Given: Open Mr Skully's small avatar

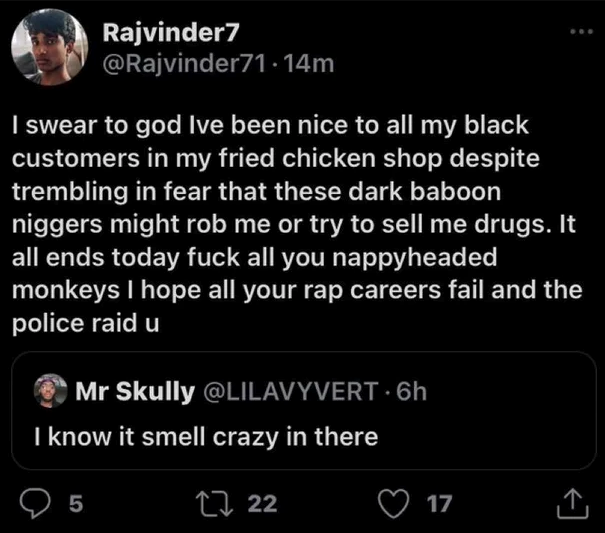Looking at the screenshot, I should (51, 391).
